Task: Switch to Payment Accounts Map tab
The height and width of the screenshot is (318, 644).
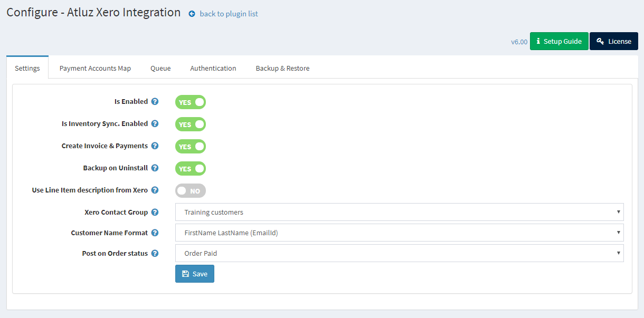Action: (95, 68)
